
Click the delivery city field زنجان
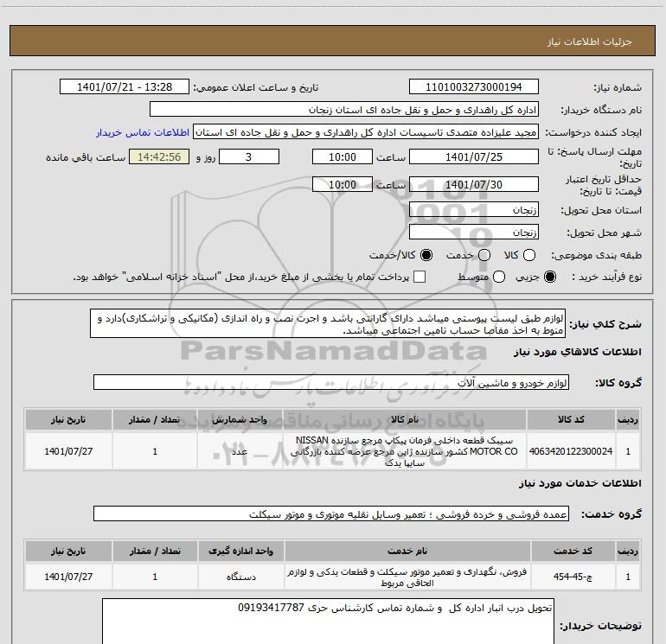(x=474, y=232)
